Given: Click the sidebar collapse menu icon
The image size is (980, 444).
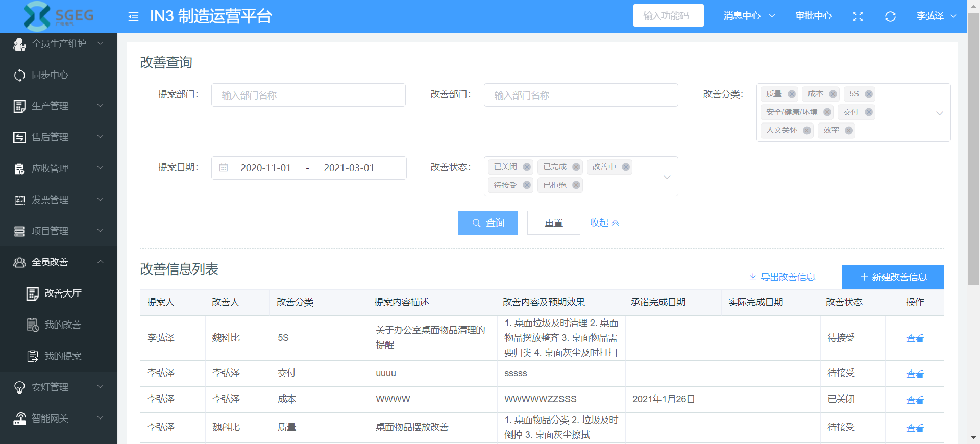Looking at the screenshot, I should pos(133,17).
